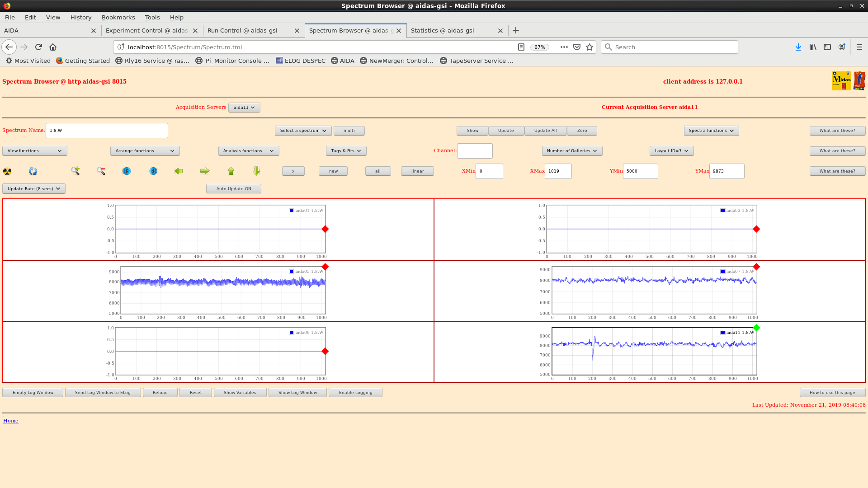Click the blue refresh arrows icon
Viewport: 868px width, 488px height.
click(x=33, y=171)
